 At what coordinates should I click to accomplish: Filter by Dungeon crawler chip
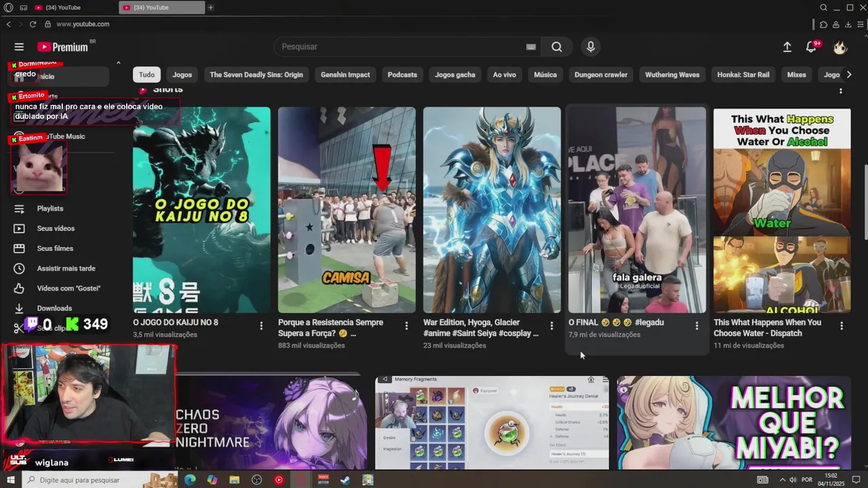coord(601,75)
